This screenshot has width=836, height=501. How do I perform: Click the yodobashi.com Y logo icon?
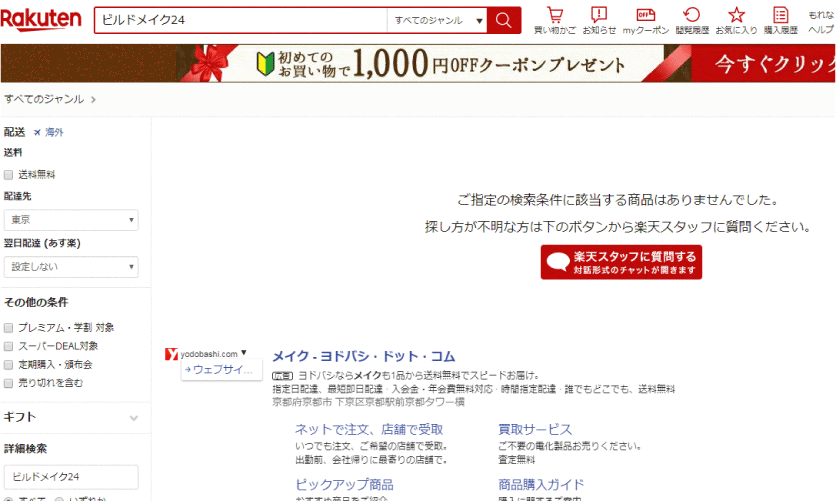tap(171, 354)
